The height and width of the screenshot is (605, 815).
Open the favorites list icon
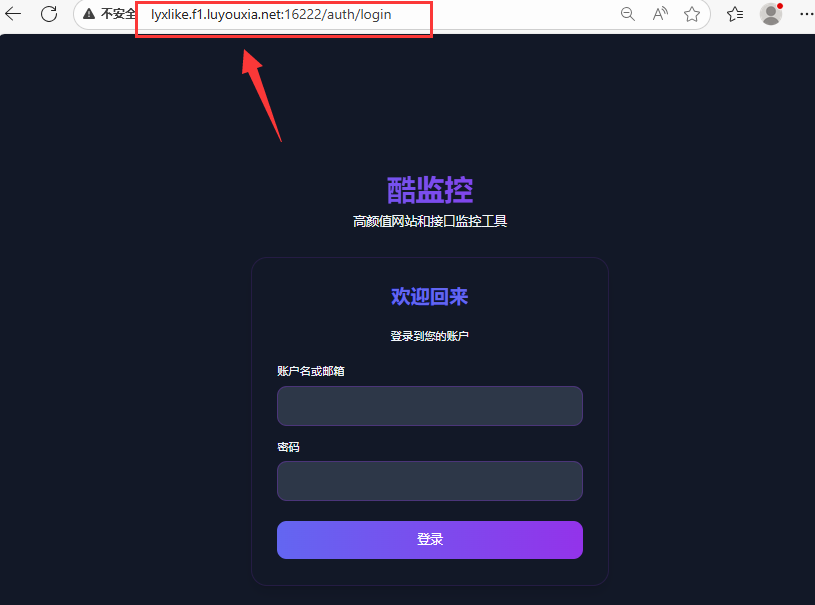click(735, 14)
